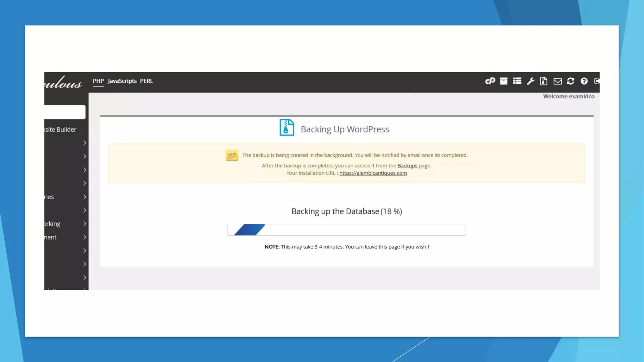Click the Softaculous logo

pos(63,82)
